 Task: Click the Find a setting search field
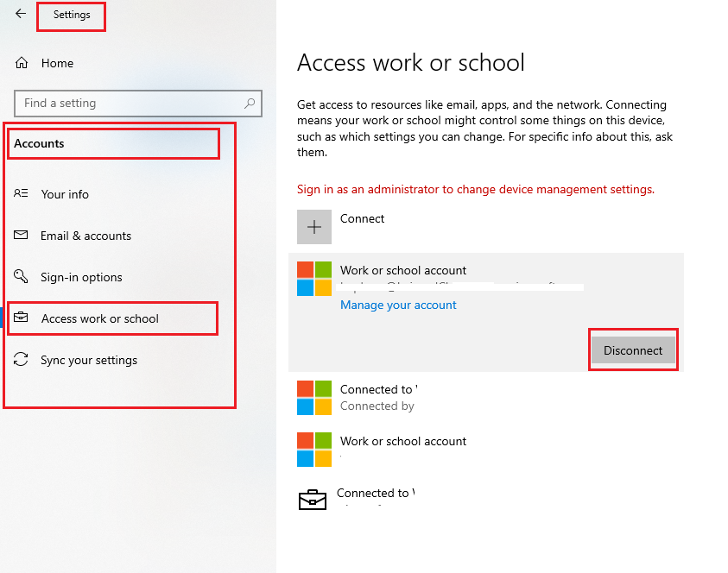138,103
